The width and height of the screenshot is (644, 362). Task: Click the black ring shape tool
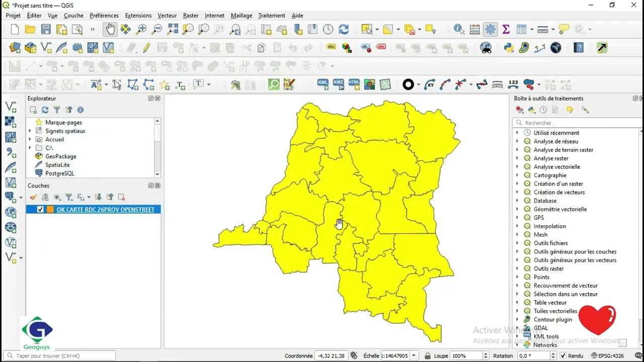coord(408,84)
